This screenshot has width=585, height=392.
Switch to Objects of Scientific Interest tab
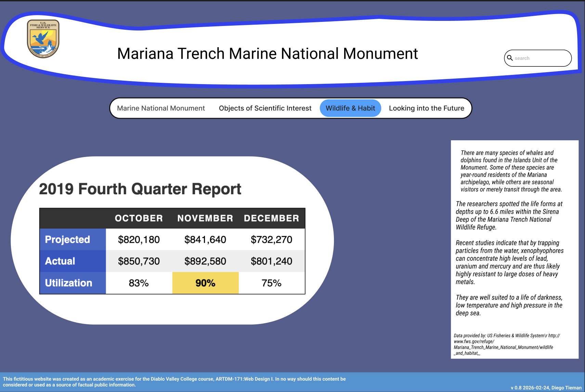(x=265, y=108)
